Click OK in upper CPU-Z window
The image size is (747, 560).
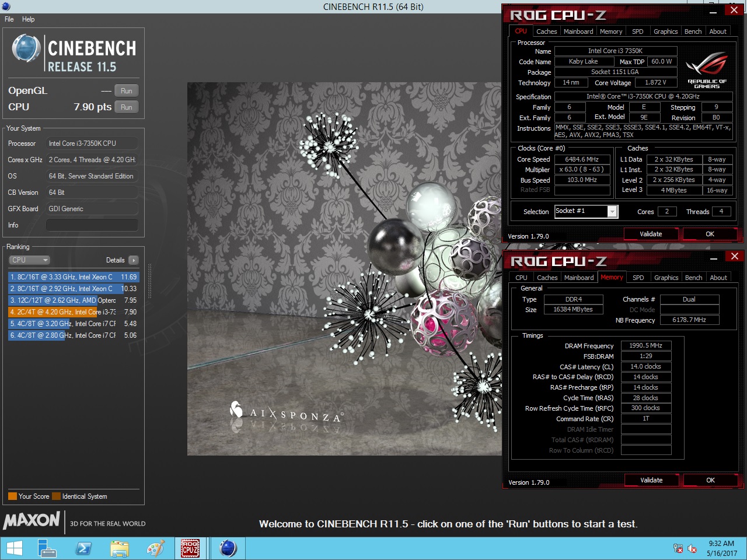(x=710, y=234)
